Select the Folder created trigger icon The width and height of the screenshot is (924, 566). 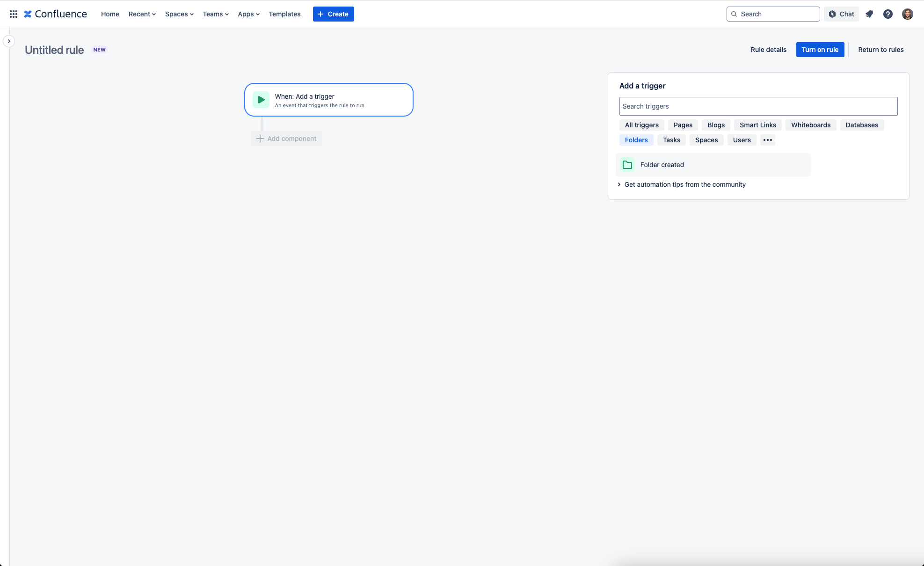626,164
